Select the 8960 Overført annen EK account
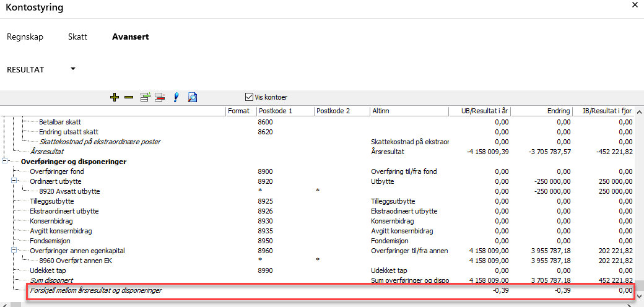 [76, 260]
